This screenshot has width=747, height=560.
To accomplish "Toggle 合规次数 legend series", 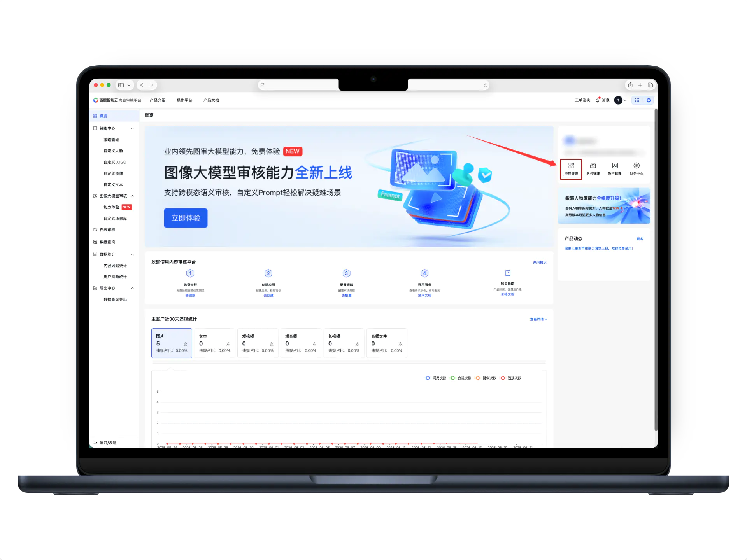I will (x=460, y=378).
